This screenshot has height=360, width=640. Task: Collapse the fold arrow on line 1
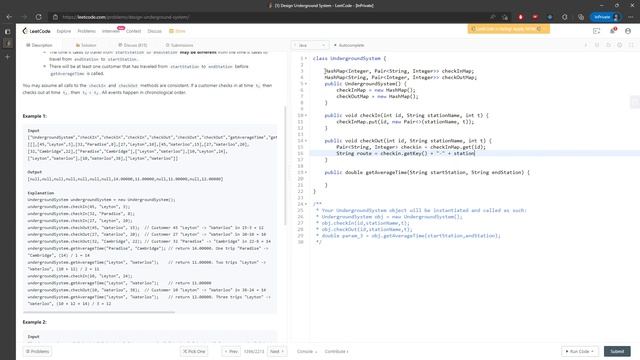tap(306, 58)
